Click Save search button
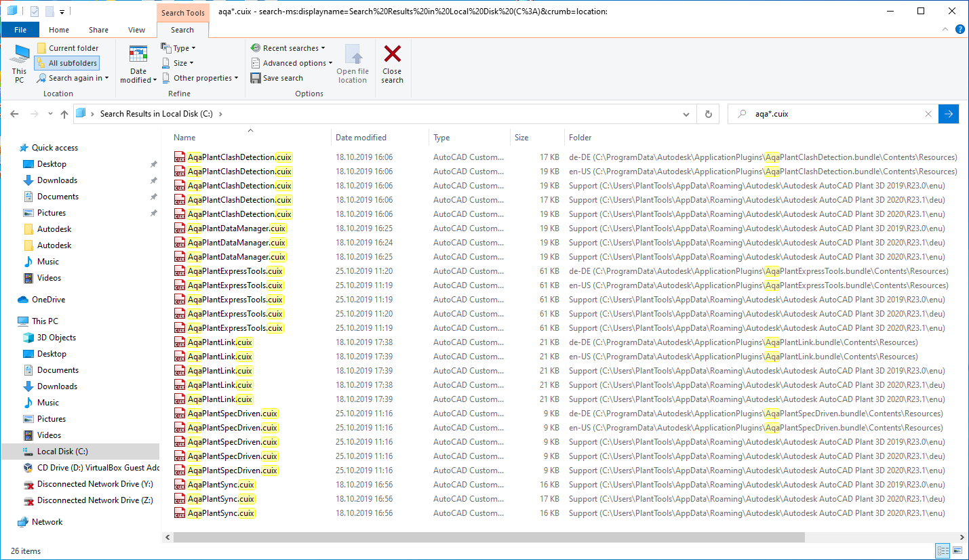The height and width of the screenshot is (560, 969). [x=277, y=78]
